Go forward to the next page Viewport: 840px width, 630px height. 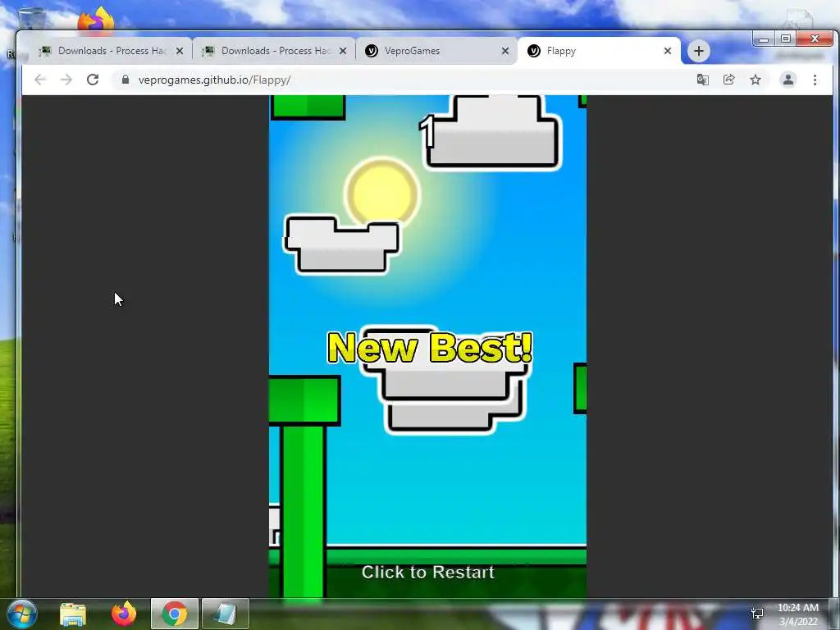click(x=66, y=80)
